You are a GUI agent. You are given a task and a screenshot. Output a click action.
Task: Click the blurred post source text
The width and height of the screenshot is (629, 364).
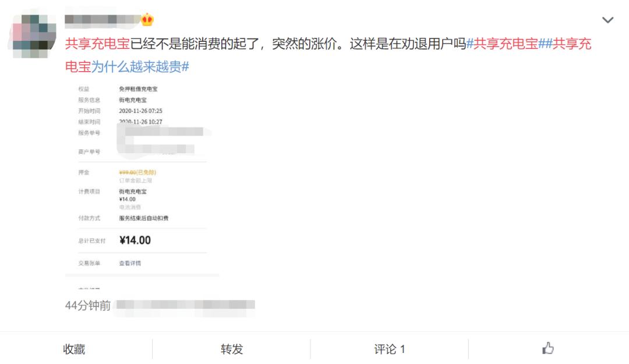pos(185,305)
